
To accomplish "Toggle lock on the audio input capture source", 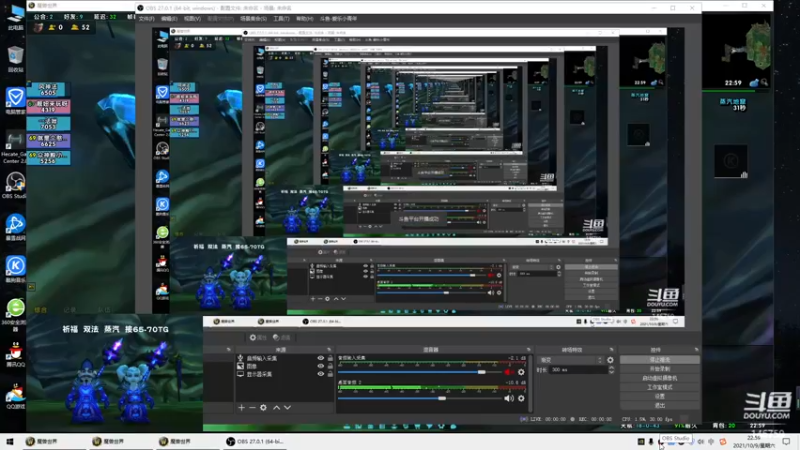I will tap(330, 358).
